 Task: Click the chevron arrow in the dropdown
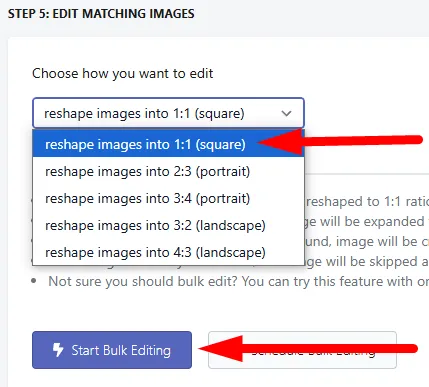pos(286,114)
